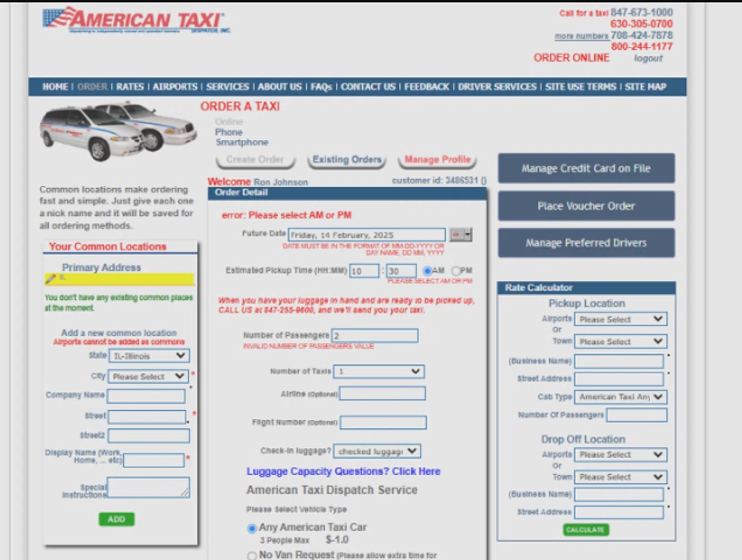Click the taxi cars image
This screenshot has height=560, width=742.
pyautogui.click(x=118, y=131)
